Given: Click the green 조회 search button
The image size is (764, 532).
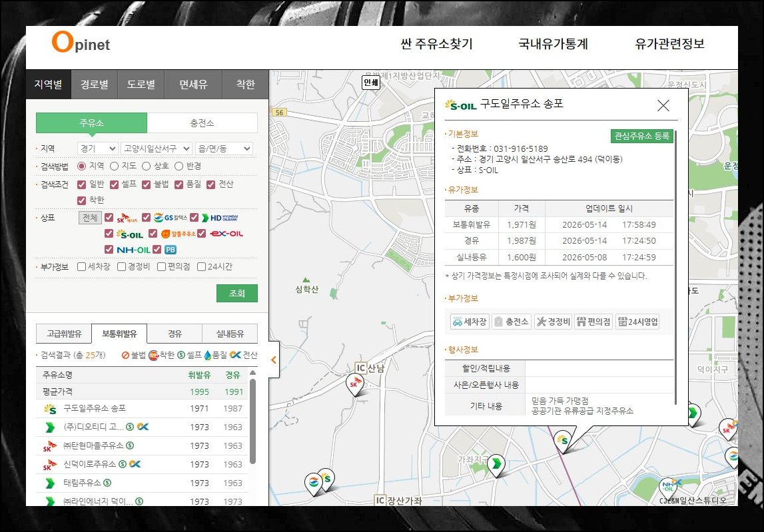Looking at the screenshot, I should pyautogui.click(x=237, y=293).
